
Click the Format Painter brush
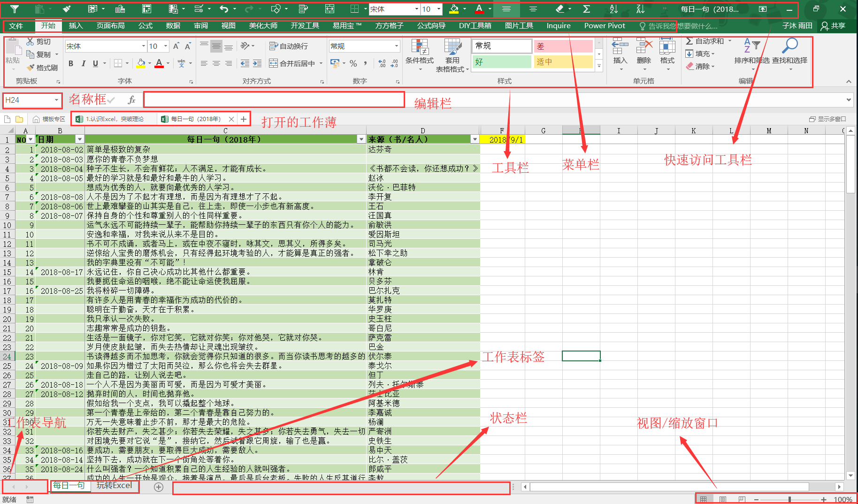[42, 68]
